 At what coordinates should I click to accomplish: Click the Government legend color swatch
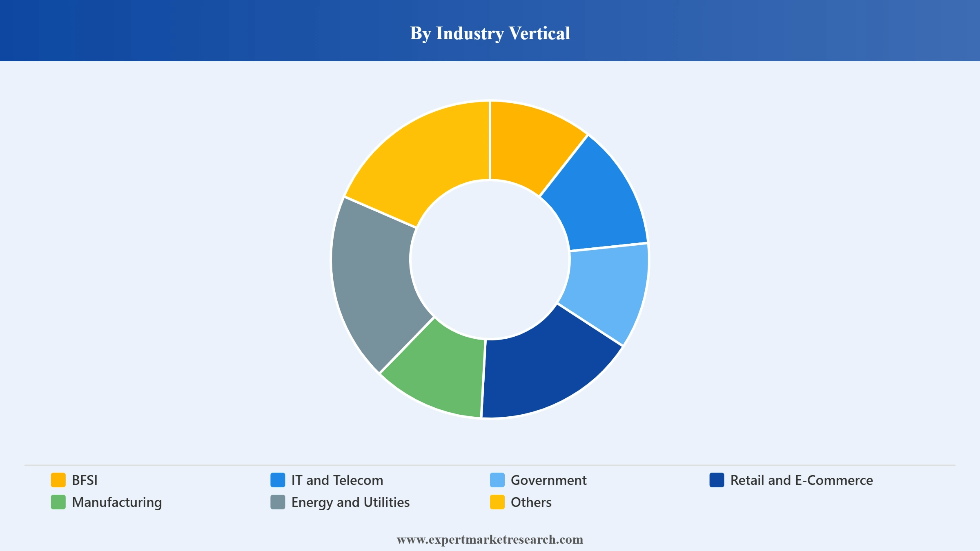(497, 480)
